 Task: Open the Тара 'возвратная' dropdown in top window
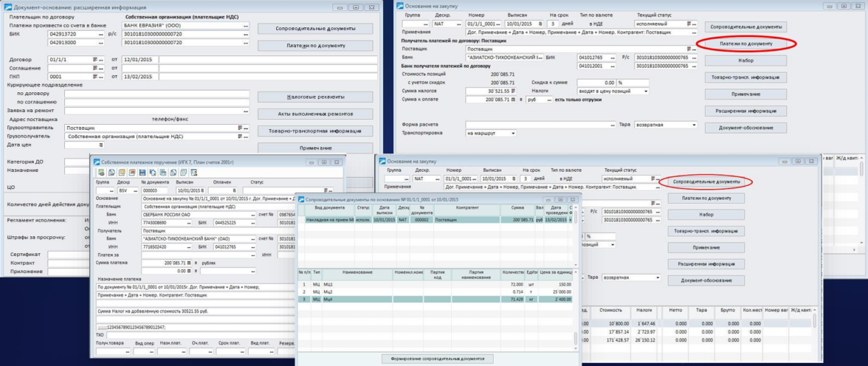[692, 125]
